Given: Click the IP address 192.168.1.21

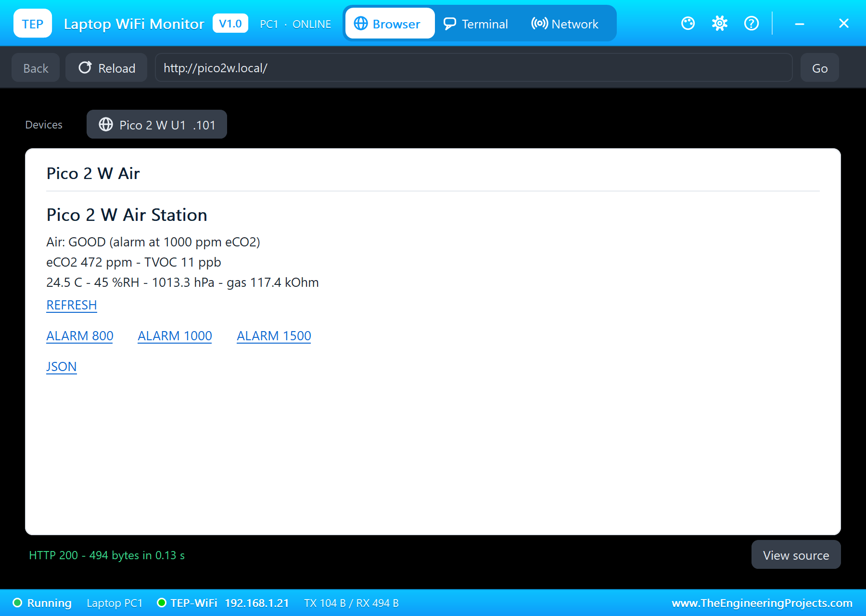Looking at the screenshot, I should click(x=257, y=603).
